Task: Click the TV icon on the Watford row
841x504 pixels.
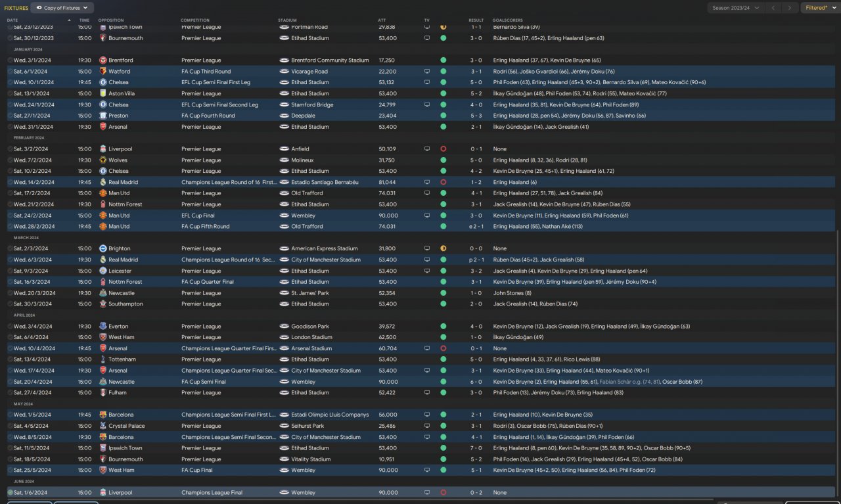Action: coord(427,71)
